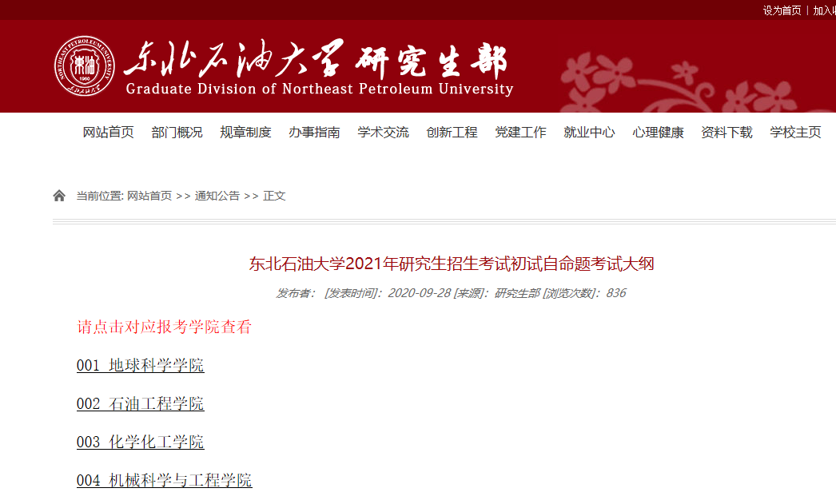Open 资料下载 in the navigation bar
Screen dimensions: 836x504
tap(726, 133)
